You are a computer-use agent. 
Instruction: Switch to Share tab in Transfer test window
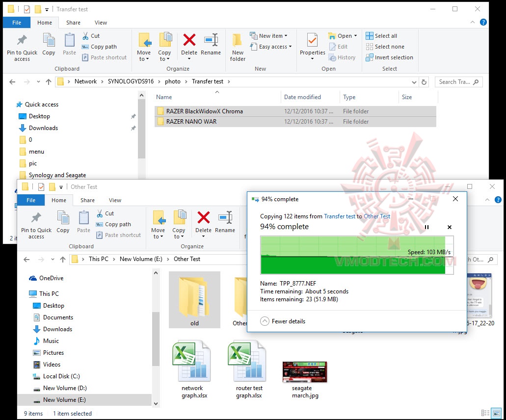pyautogui.click(x=73, y=23)
